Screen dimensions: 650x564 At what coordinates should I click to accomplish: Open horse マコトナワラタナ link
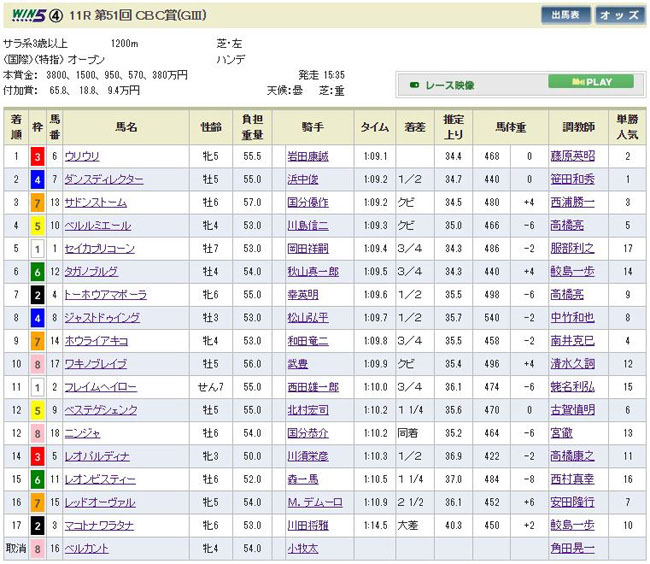98,526
